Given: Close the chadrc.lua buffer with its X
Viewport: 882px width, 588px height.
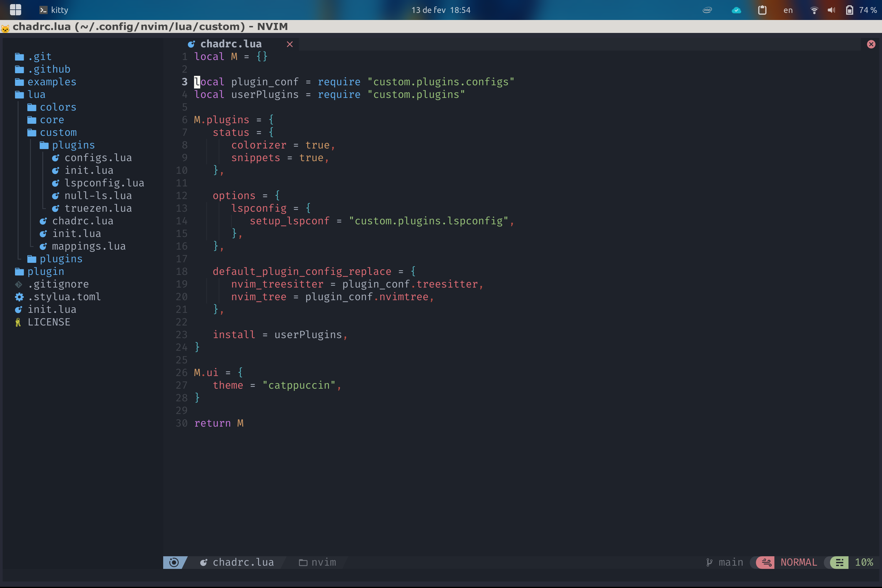Looking at the screenshot, I should pyautogui.click(x=290, y=44).
